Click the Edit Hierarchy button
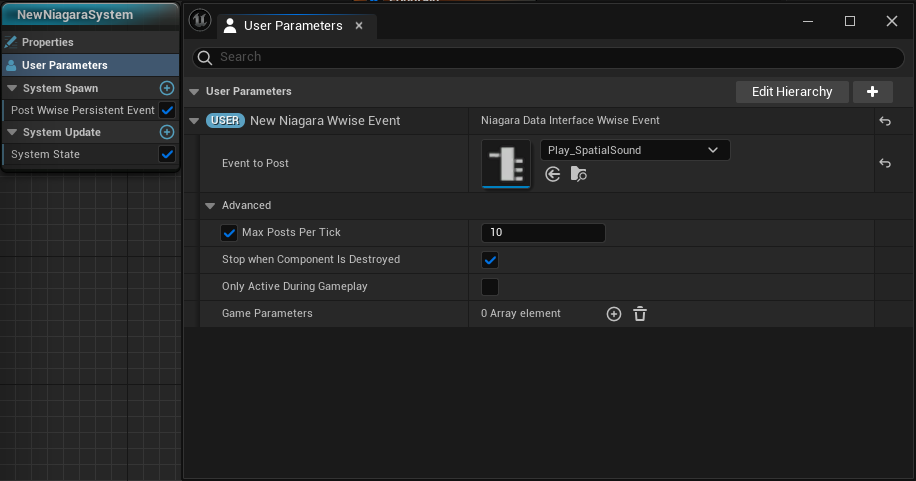 791,92
